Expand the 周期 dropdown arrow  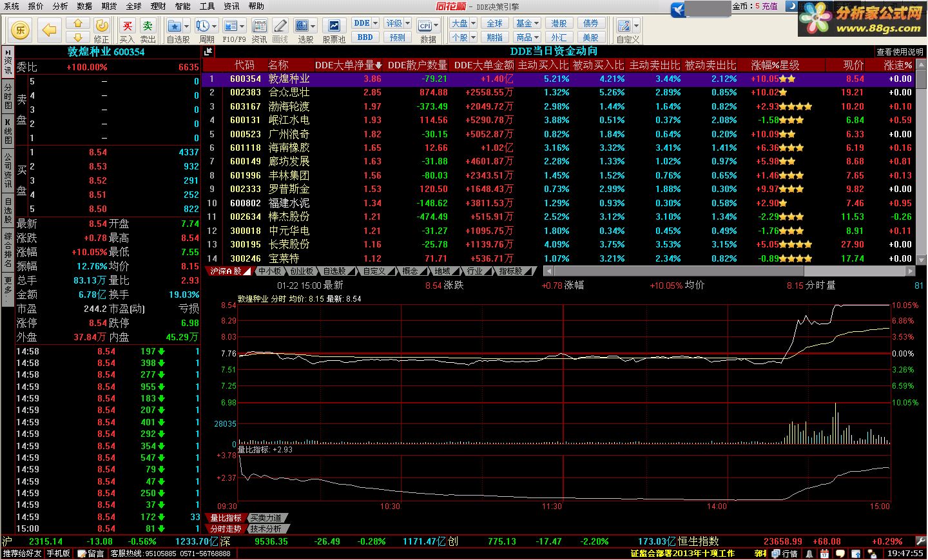(x=215, y=26)
